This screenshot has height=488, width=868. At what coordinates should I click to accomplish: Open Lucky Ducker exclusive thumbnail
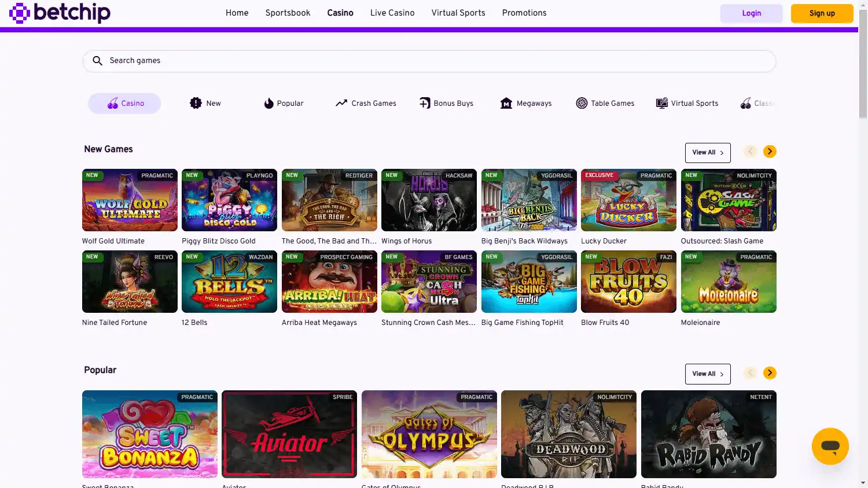629,200
